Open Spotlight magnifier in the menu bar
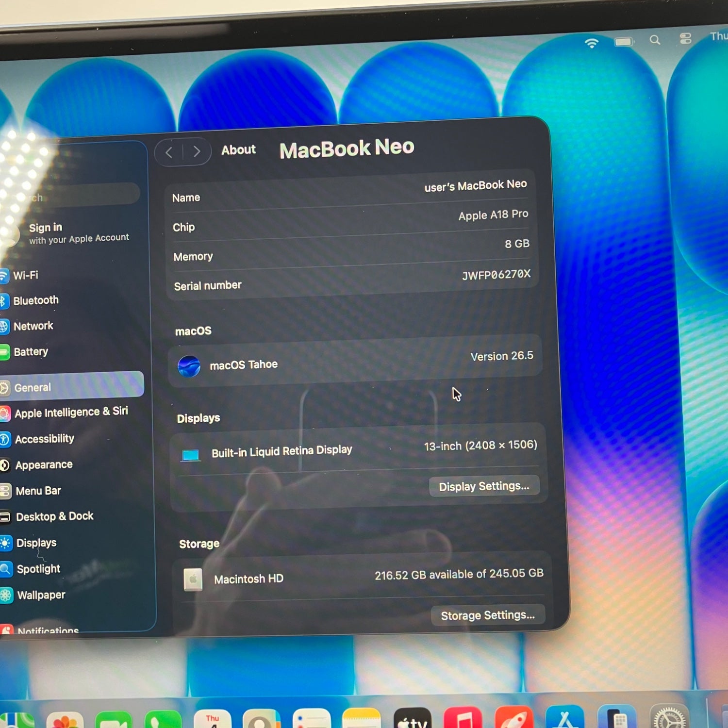Image resolution: width=728 pixels, height=728 pixels. pos(655,40)
